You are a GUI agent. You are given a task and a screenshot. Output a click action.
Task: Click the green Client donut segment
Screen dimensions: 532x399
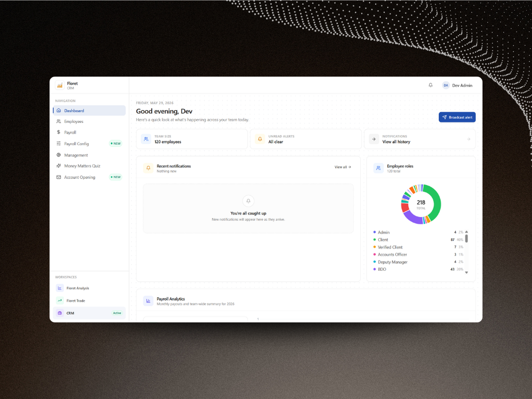coord(436,202)
